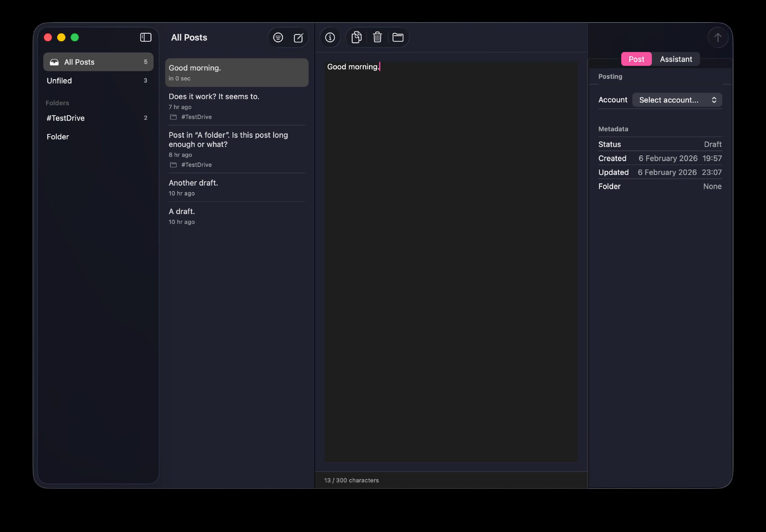Click the compose new post icon
The width and height of the screenshot is (766, 532).
point(298,38)
